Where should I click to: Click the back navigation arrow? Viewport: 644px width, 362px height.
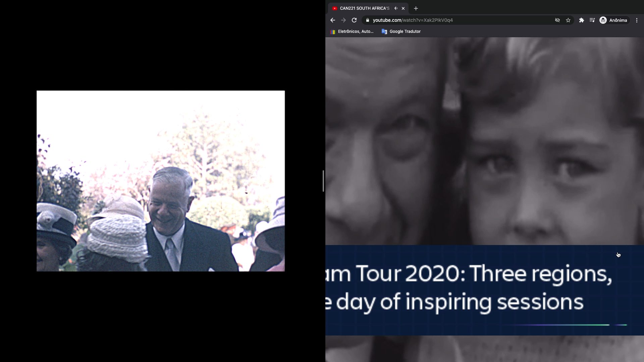tap(333, 20)
